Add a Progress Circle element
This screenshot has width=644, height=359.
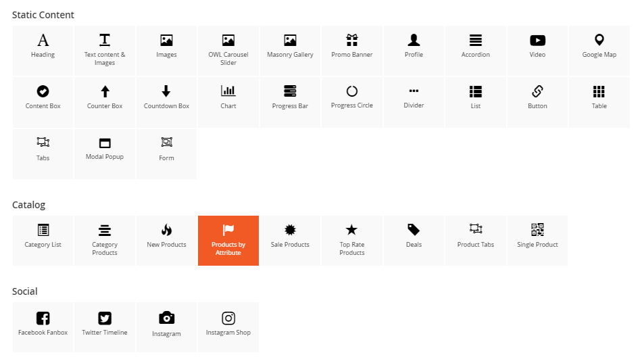pyautogui.click(x=352, y=97)
